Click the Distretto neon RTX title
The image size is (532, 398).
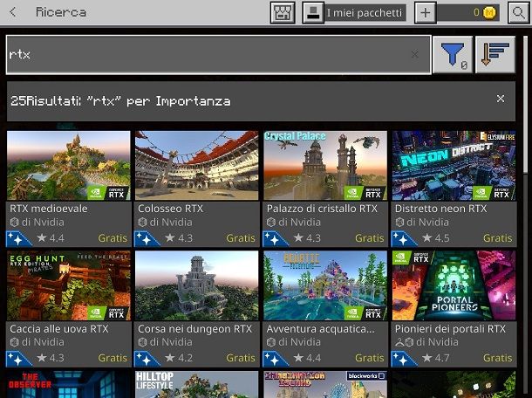coord(440,209)
